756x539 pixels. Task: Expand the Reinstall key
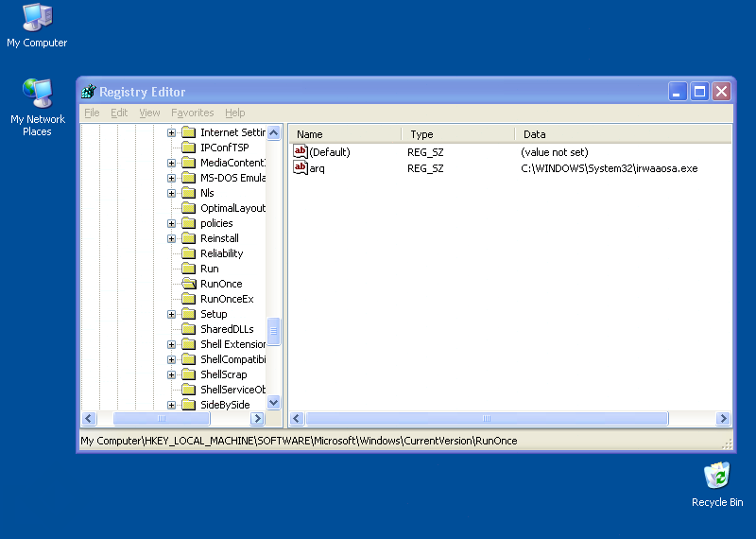coord(171,238)
